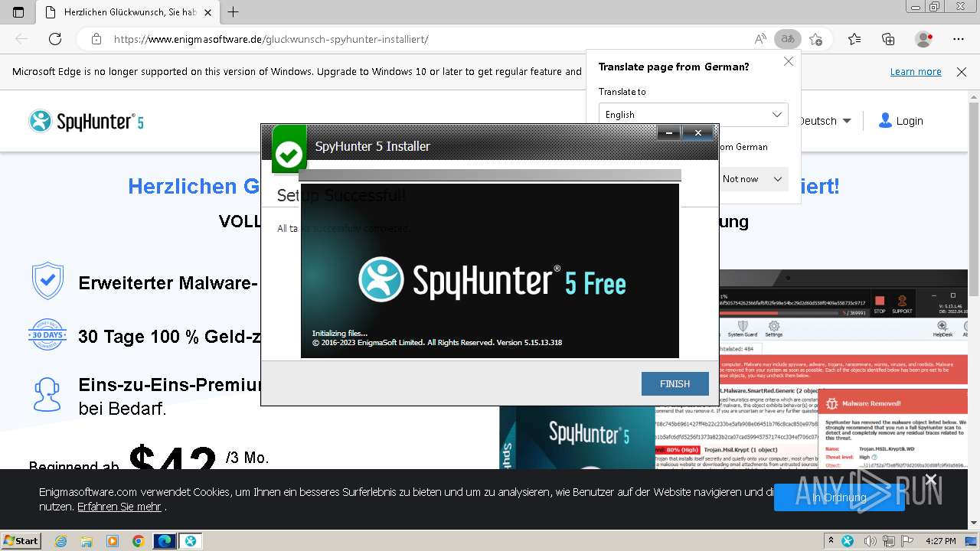Viewport: 980px width, 551px height.
Task: Open Google Chrome from taskbar
Action: [x=138, y=541]
